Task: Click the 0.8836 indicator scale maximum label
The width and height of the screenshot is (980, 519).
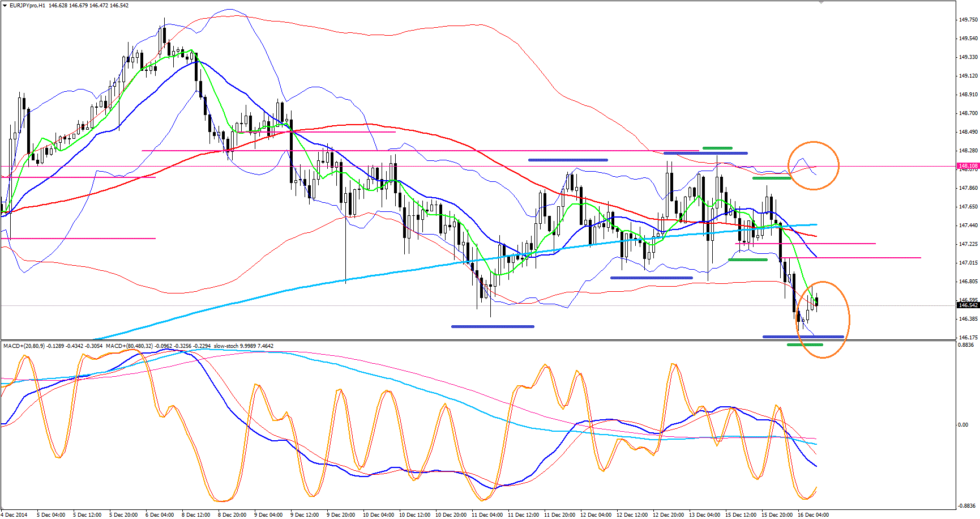Action: pyautogui.click(x=966, y=345)
